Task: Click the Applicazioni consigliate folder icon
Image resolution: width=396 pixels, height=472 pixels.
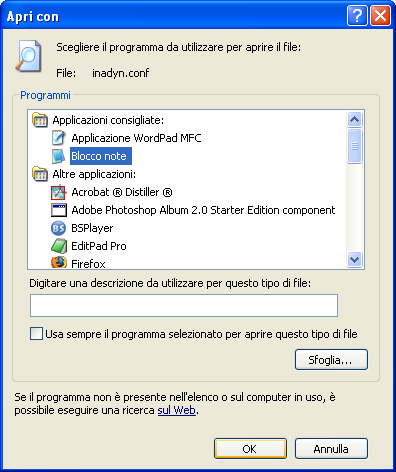Action: 40,120
